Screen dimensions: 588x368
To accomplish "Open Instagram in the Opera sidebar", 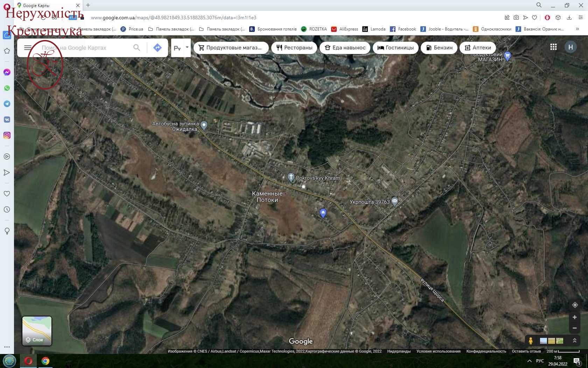I will [x=7, y=136].
